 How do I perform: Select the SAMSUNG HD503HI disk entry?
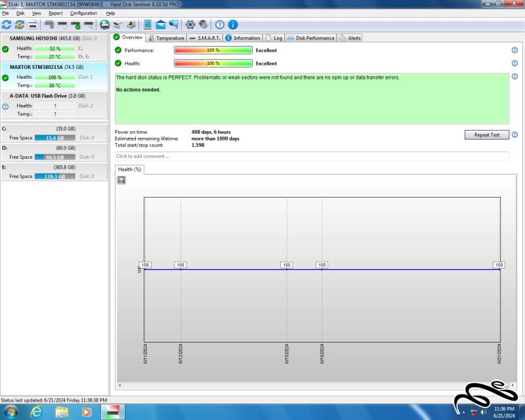pos(54,47)
